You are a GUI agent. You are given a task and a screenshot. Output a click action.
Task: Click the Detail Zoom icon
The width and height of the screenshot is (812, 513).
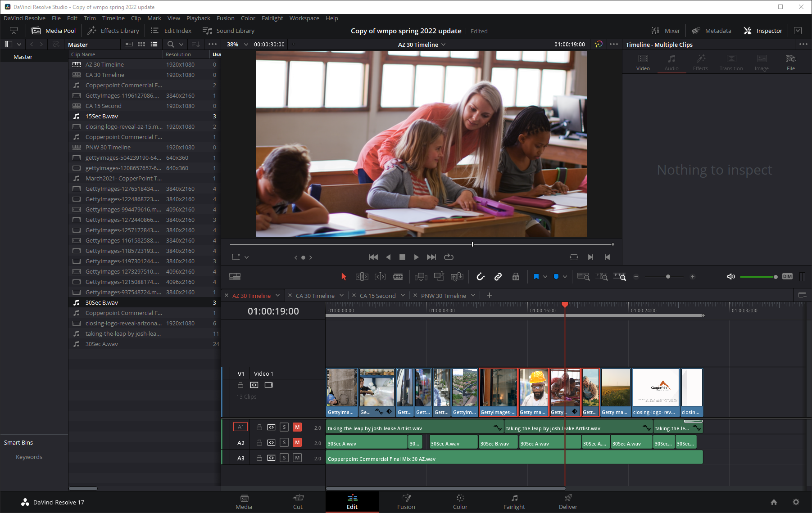[x=602, y=277]
